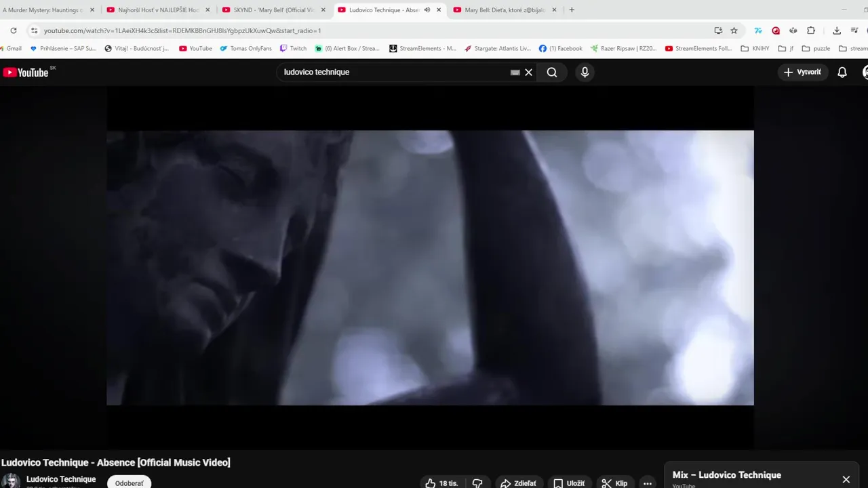The image size is (868, 488).
Task: Click the YouTube logo home link
Action: [x=26, y=73]
